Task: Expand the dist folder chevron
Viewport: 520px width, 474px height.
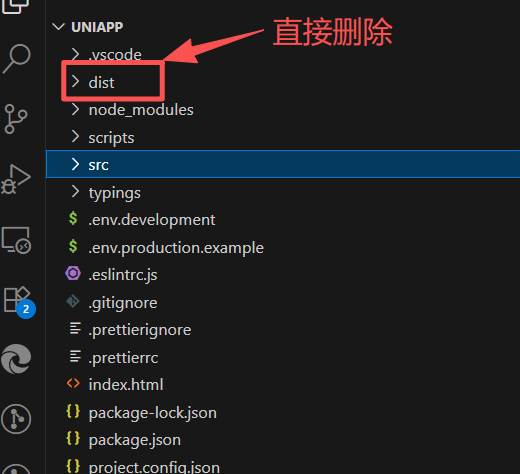Action: (x=76, y=81)
